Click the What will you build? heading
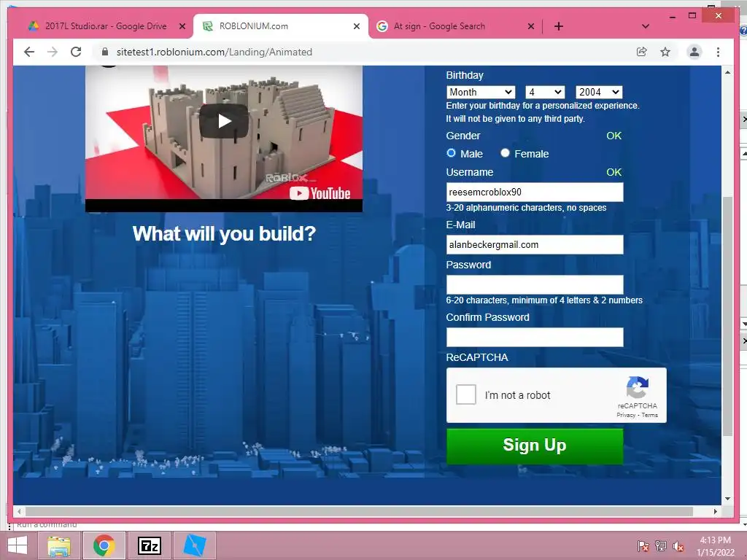The height and width of the screenshot is (560, 747). click(x=224, y=233)
